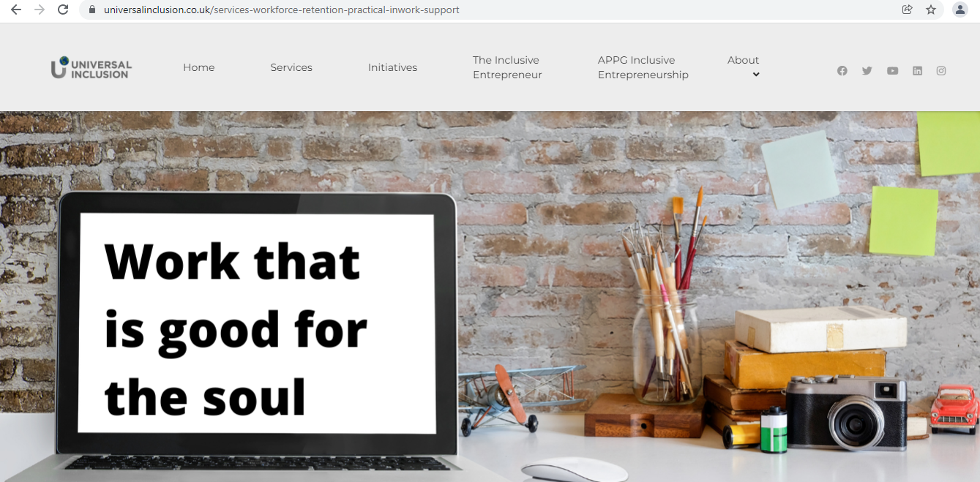Click the share page icon in address bar
The image size is (980, 482).
(x=908, y=10)
